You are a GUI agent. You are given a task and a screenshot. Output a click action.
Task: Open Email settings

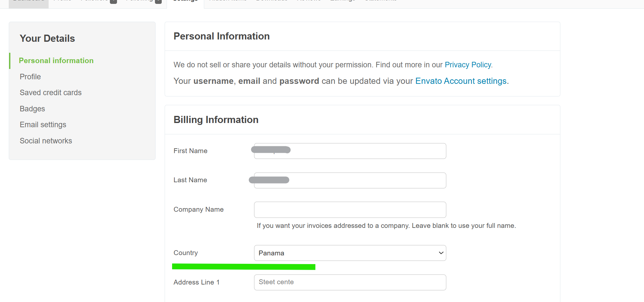[x=43, y=125]
